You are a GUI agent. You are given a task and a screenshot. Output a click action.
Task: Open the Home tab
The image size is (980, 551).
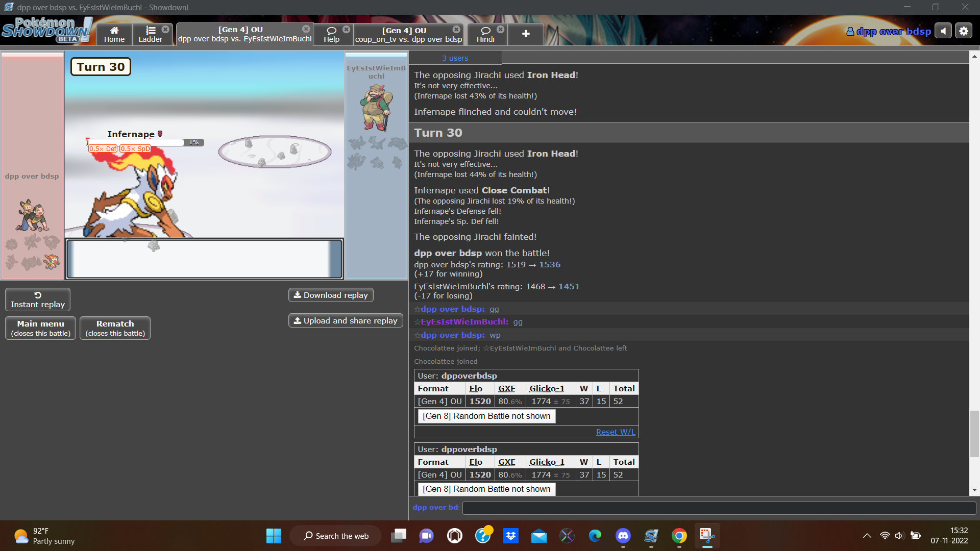click(114, 35)
